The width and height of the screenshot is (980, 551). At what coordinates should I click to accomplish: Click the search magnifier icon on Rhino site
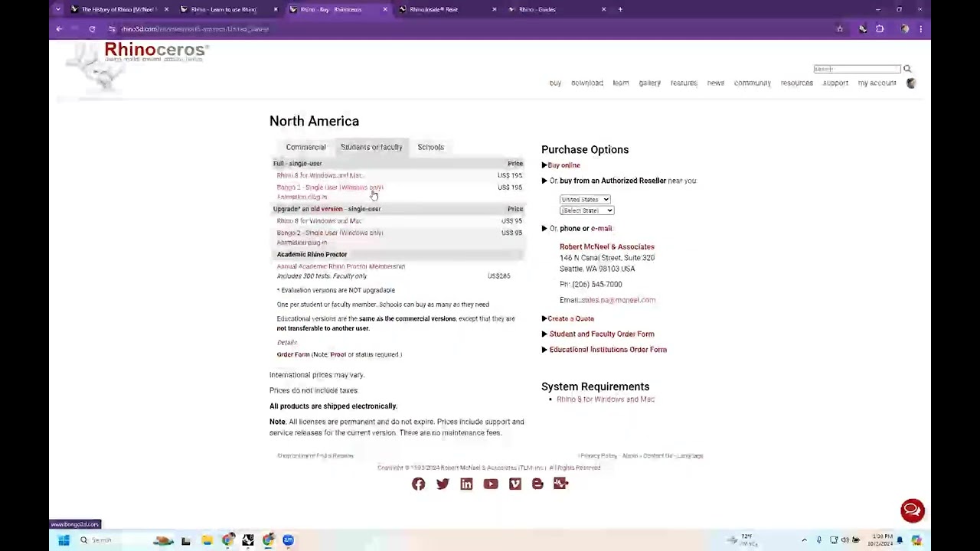point(907,69)
